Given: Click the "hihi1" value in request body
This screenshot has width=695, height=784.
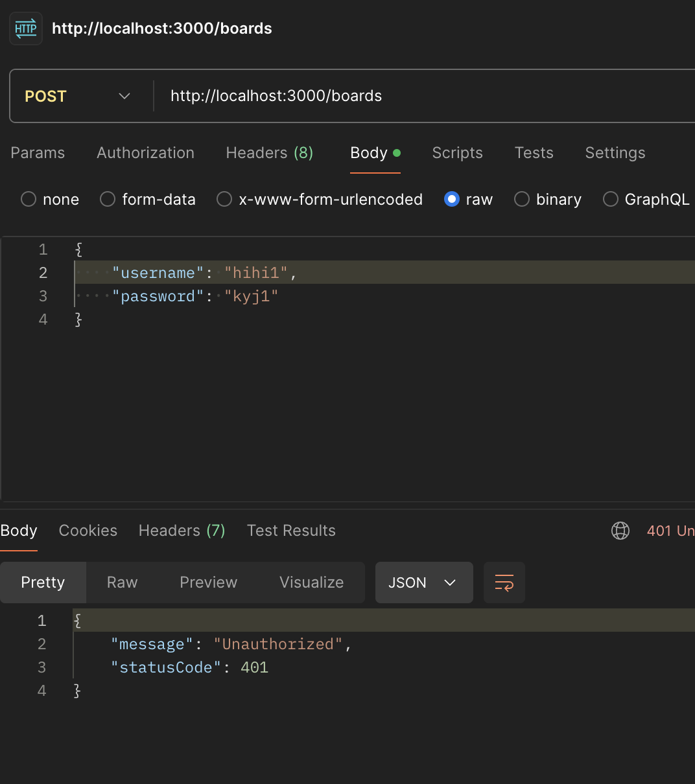Looking at the screenshot, I should tap(256, 273).
